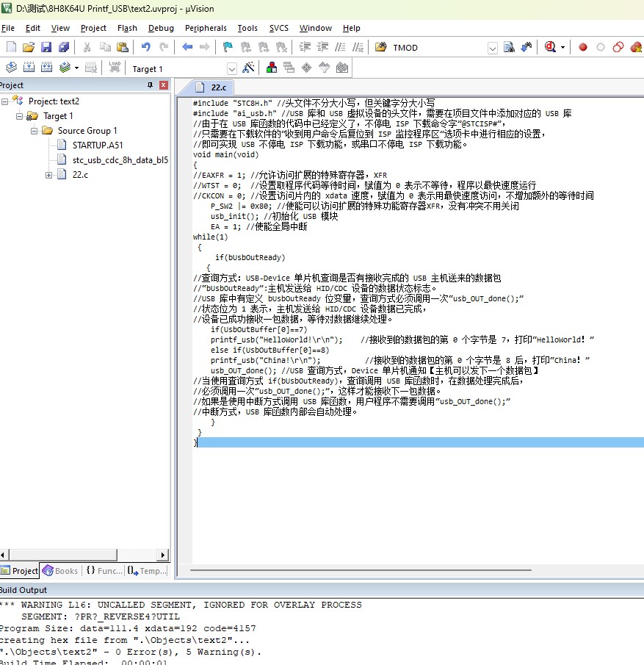Collapse the Source Group 1 folder node
Image resolution: width=644 pixels, height=665 pixels.
click(34, 131)
